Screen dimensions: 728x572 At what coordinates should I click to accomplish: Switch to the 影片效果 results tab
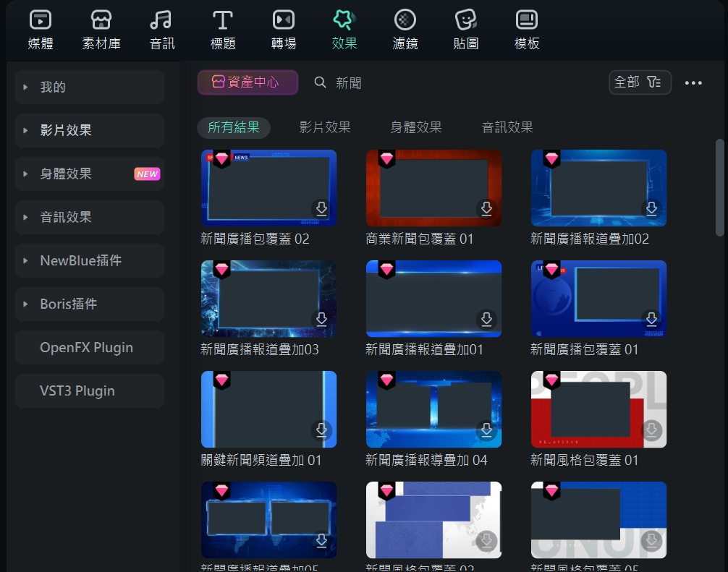pyautogui.click(x=325, y=127)
